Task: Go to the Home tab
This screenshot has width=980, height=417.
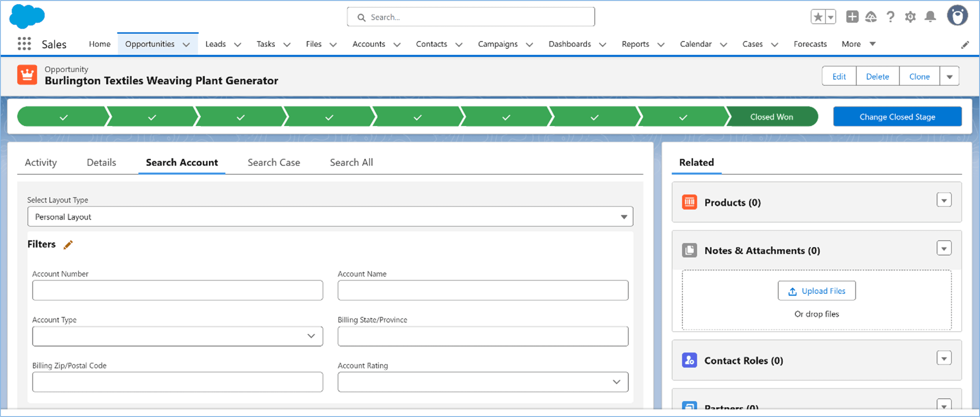Action: pos(100,44)
